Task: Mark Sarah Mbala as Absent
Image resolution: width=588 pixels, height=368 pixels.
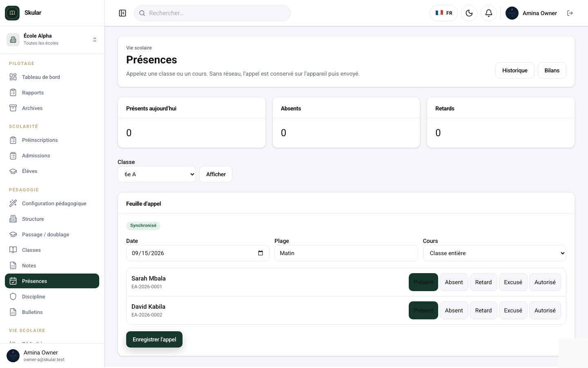Action: pyautogui.click(x=454, y=282)
